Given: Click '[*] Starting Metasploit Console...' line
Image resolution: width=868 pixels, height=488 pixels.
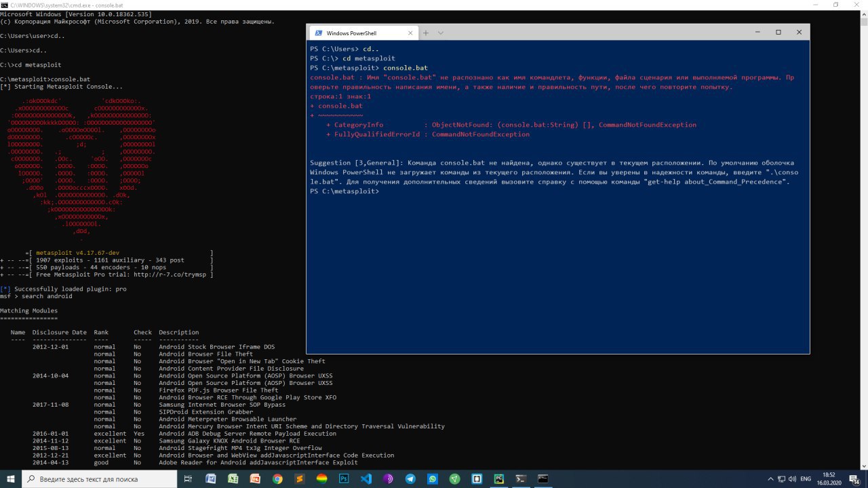Looking at the screenshot, I should 62,87.
